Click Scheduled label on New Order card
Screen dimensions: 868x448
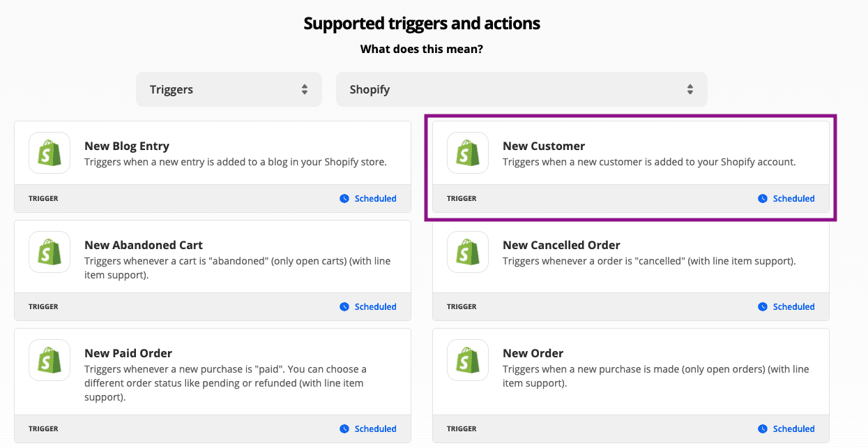[x=793, y=429]
